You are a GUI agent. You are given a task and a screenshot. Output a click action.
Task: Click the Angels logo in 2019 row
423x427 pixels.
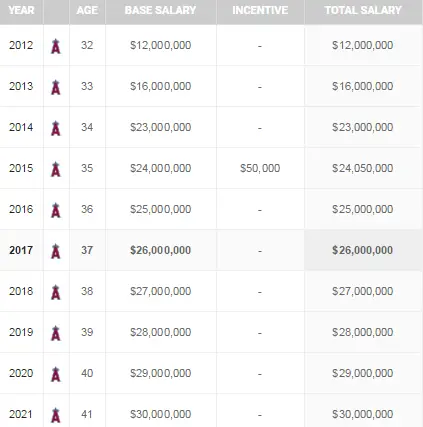click(x=56, y=333)
